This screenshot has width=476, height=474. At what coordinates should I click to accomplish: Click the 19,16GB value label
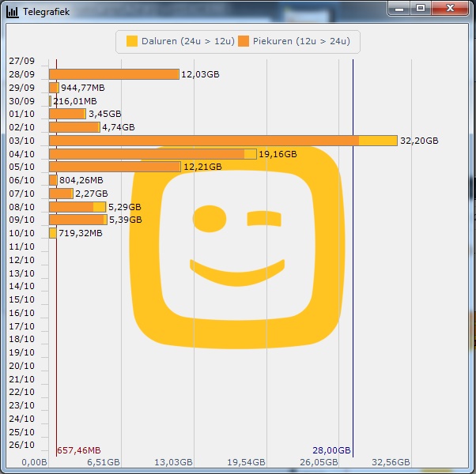tap(278, 154)
